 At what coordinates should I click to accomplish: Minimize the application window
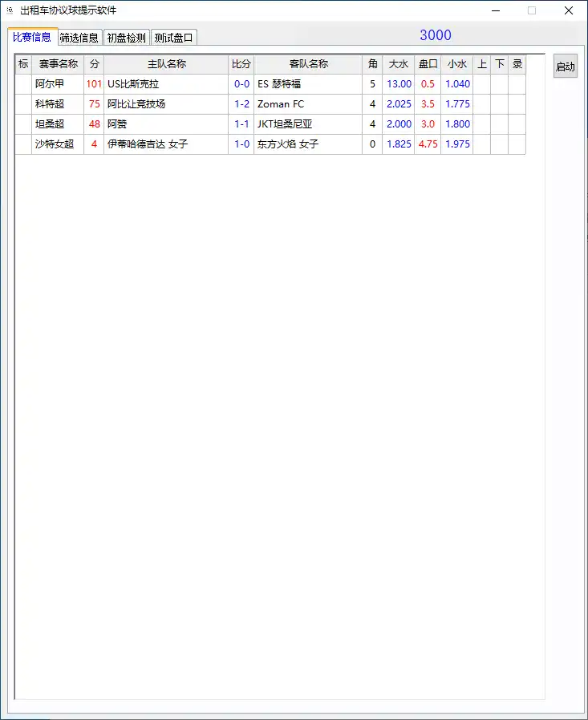495,10
